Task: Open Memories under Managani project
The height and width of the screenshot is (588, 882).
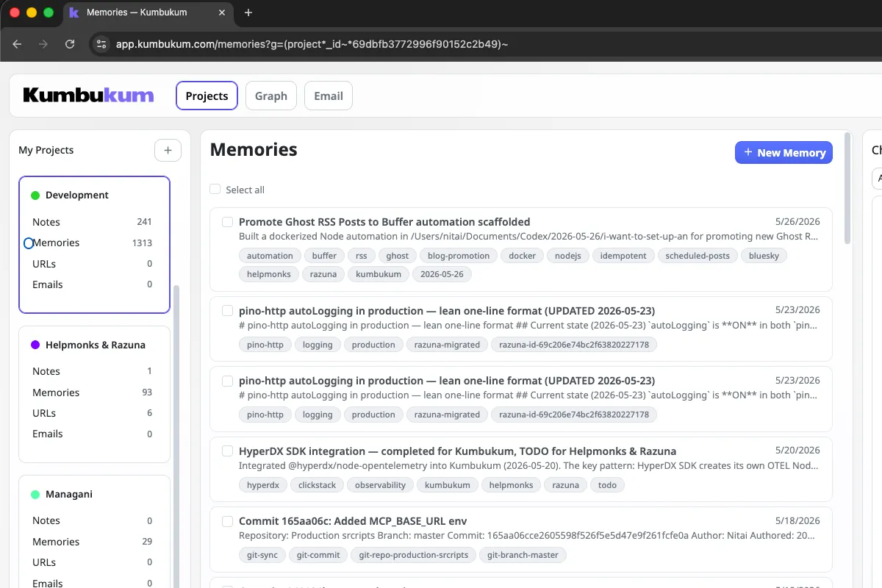Action: coord(93,542)
